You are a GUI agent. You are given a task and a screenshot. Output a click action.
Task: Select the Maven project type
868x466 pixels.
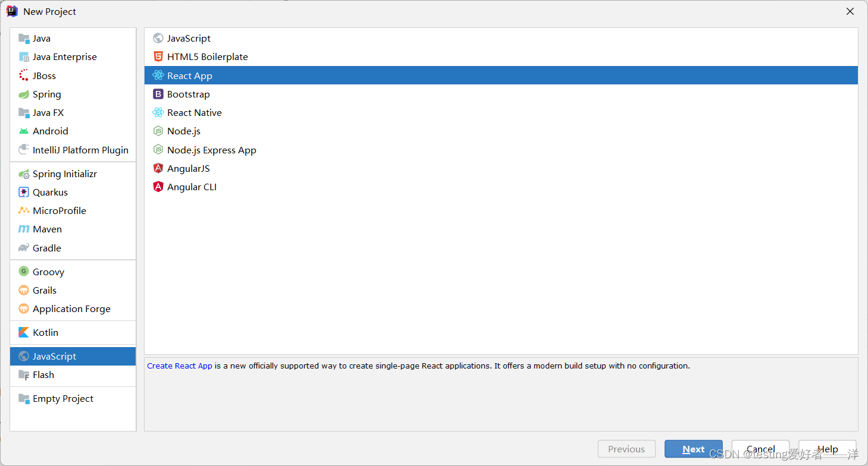coord(73,229)
